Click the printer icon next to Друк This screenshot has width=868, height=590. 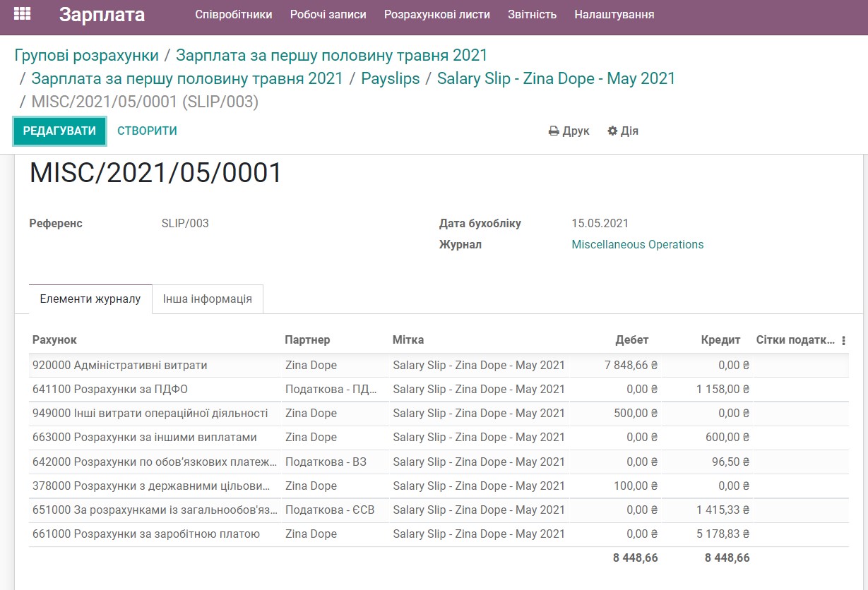(553, 131)
